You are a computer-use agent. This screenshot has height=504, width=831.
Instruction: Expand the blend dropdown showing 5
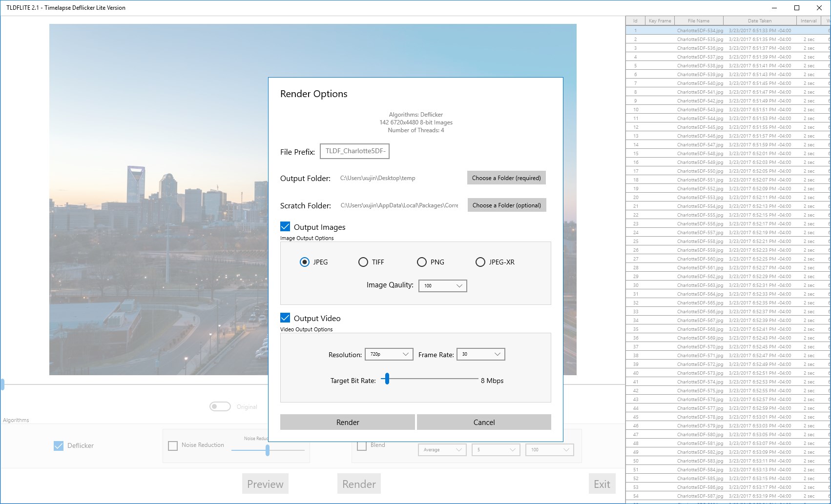point(496,450)
